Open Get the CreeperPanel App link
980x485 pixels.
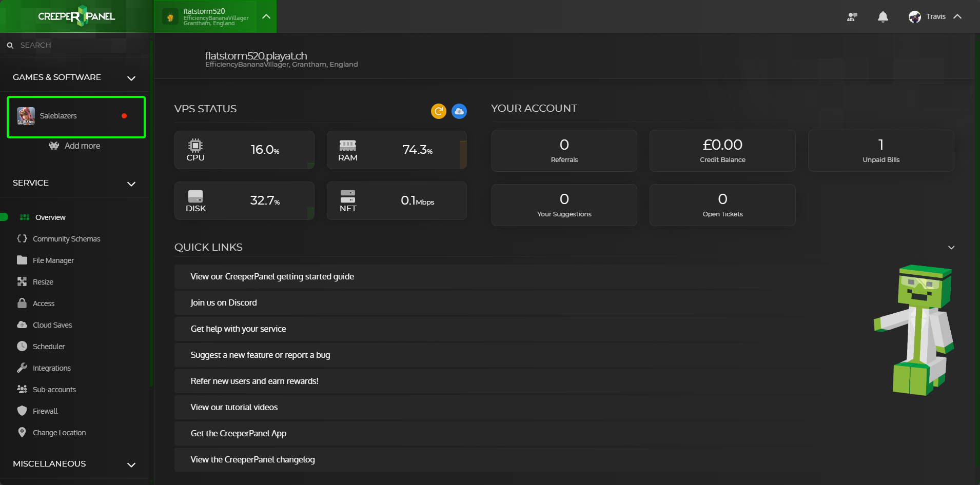coord(239,434)
